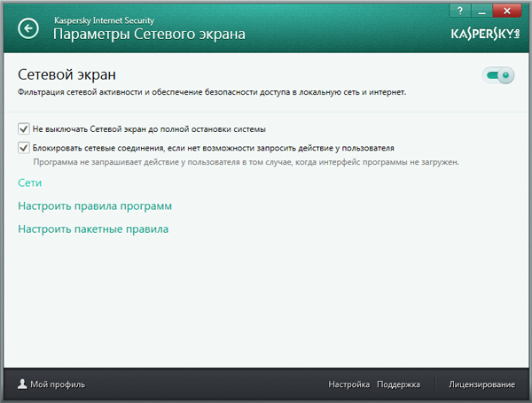Open the Сети link
Image resolution: width=532 pixels, height=403 pixels.
(30, 183)
